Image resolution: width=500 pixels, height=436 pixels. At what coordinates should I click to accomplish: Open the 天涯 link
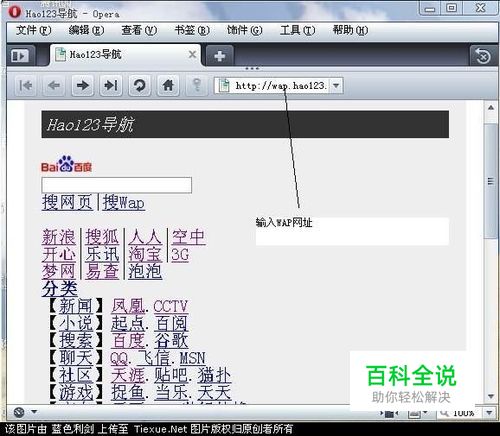point(128,375)
